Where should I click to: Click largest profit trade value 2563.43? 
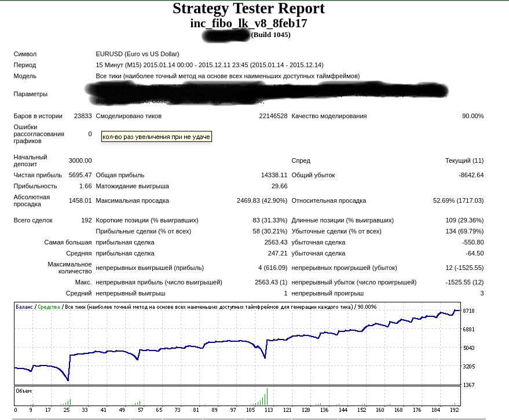point(276,242)
